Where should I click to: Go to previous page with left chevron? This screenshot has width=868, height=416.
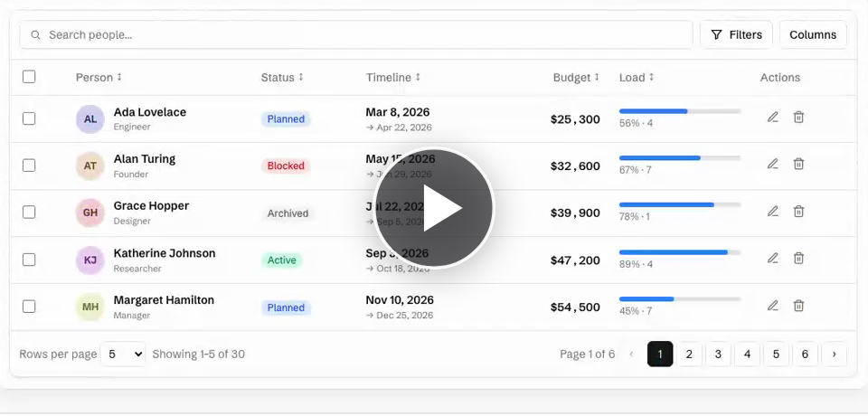pyautogui.click(x=631, y=354)
